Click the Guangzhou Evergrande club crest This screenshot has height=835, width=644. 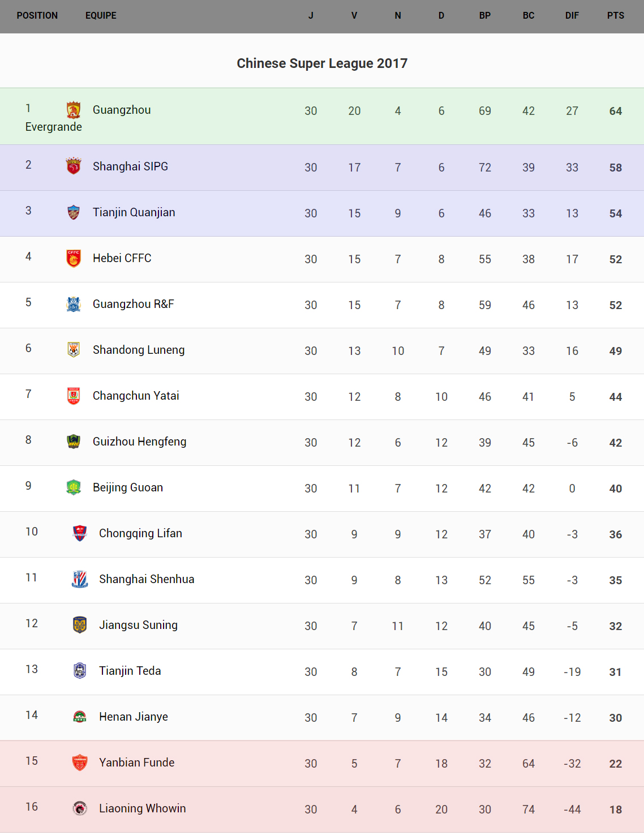click(x=74, y=110)
